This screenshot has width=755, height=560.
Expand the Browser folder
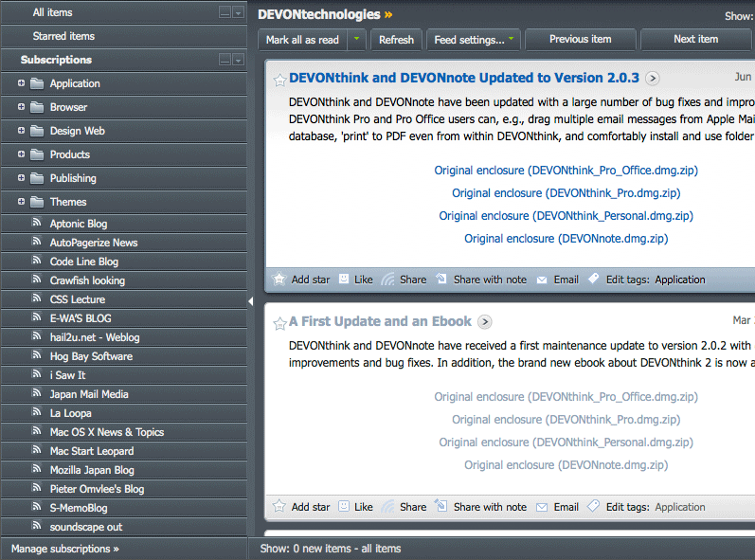point(21,106)
